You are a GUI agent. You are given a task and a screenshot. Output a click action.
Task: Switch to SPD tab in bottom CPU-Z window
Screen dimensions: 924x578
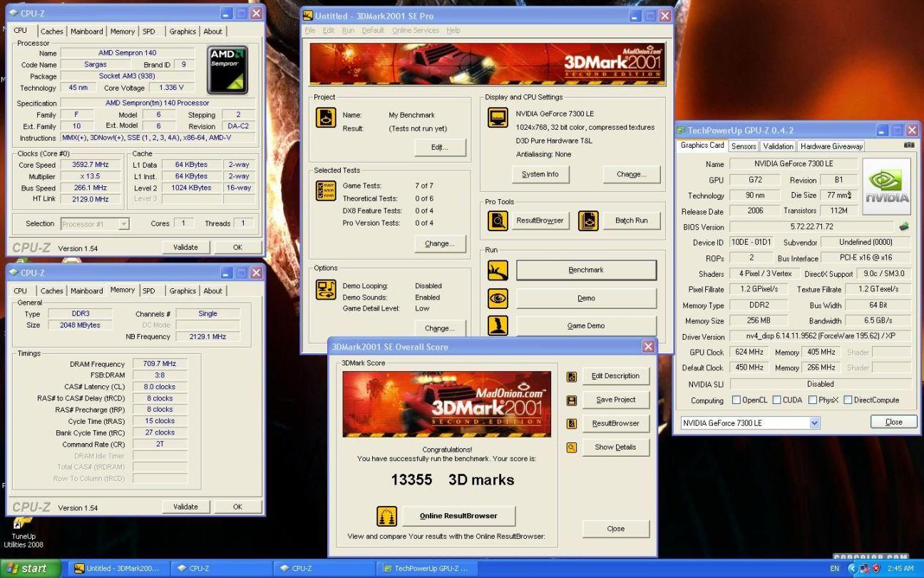pyautogui.click(x=148, y=291)
